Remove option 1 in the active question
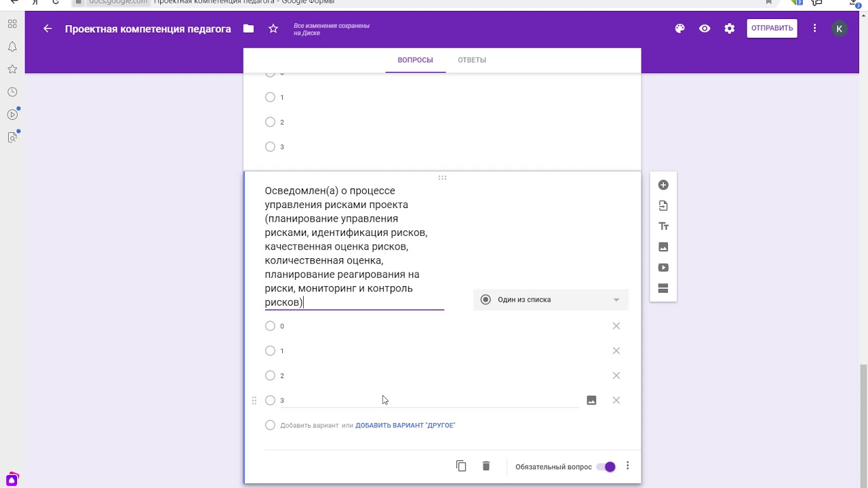This screenshot has width=868, height=488. point(616,350)
